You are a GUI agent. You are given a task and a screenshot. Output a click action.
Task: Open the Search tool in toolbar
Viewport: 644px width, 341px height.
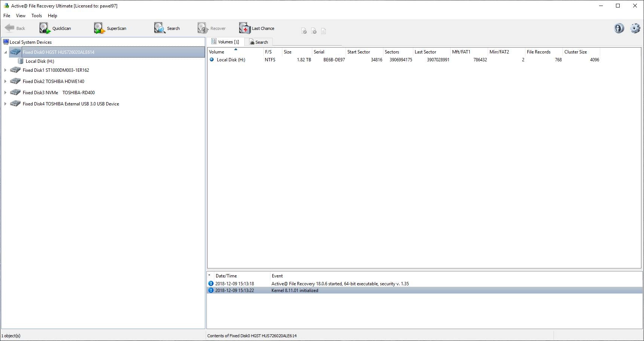pos(167,28)
